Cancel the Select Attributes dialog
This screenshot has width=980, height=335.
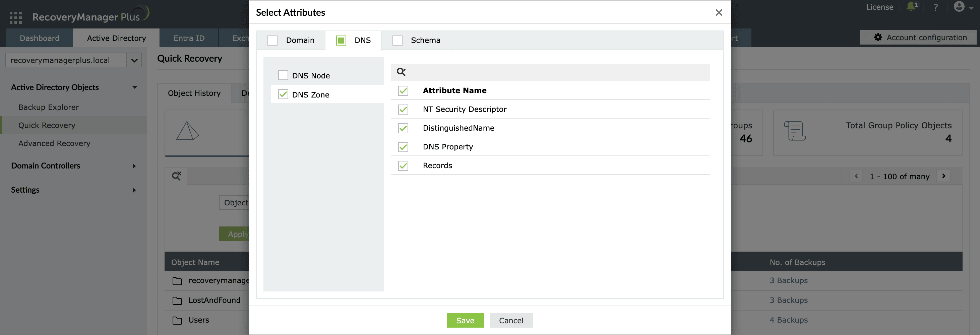(x=511, y=320)
